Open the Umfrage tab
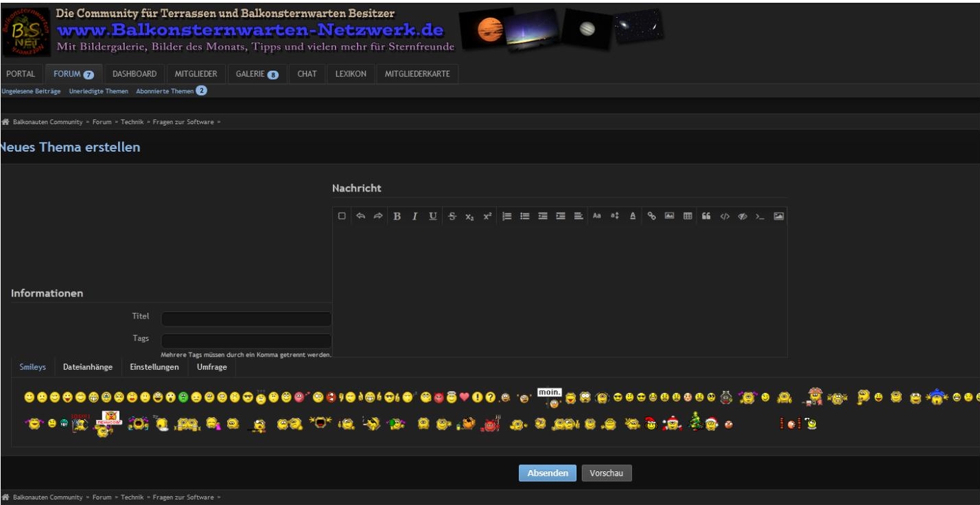This screenshot has height=505, width=980. (212, 367)
